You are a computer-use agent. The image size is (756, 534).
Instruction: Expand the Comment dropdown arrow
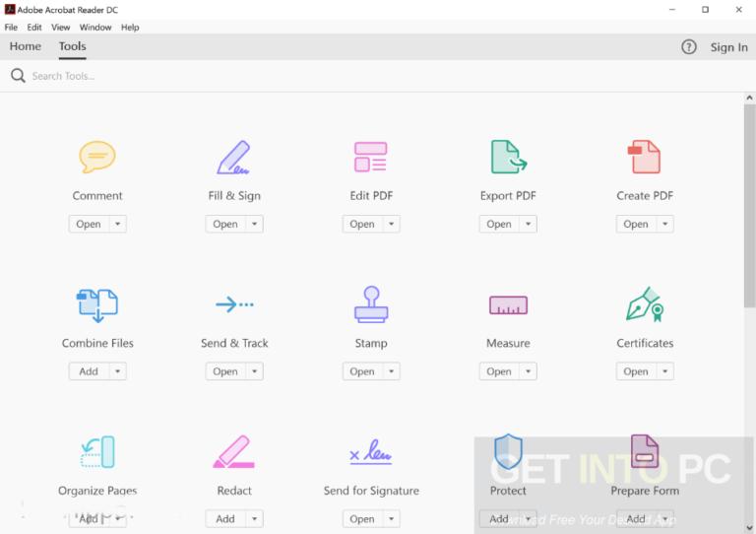(x=118, y=224)
